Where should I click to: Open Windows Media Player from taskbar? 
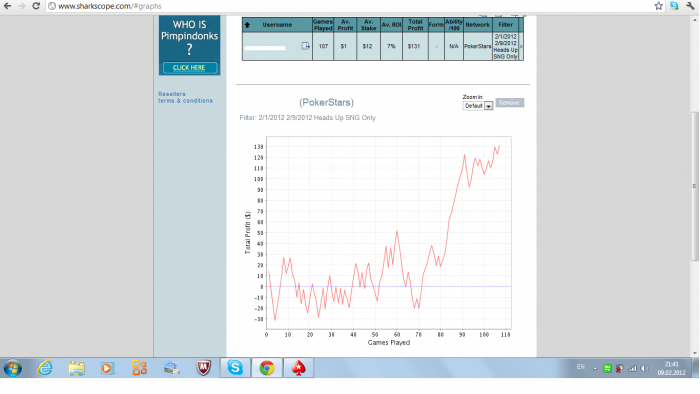pos(107,368)
